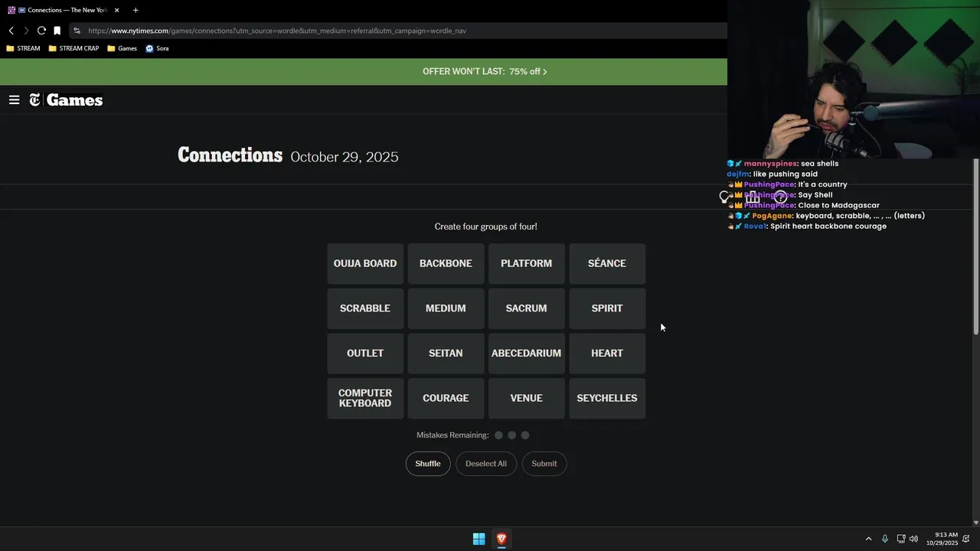Image resolution: width=980 pixels, height=551 pixels.
Task: Reload the Connections page
Action: click(41, 31)
